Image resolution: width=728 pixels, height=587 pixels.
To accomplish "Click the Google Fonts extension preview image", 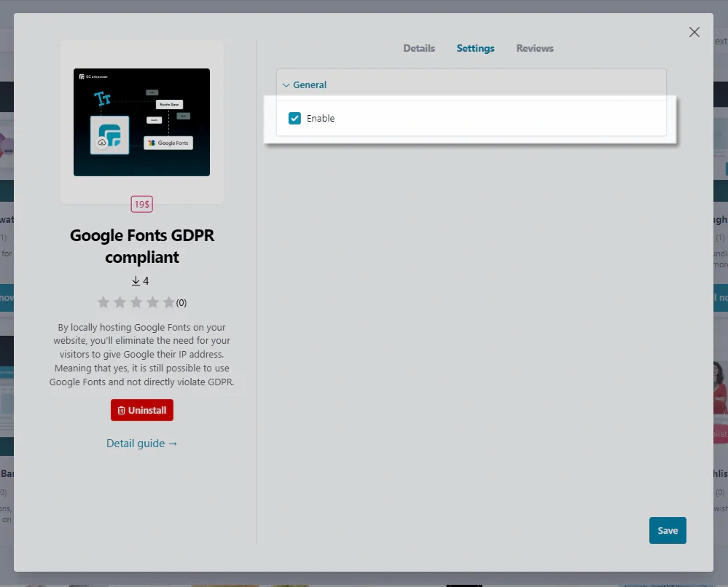I will [x=141, y=122].
